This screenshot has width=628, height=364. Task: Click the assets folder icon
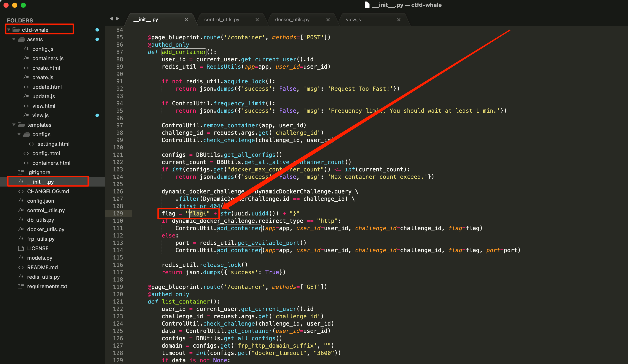pyautogui.click(x=21, y=39)
